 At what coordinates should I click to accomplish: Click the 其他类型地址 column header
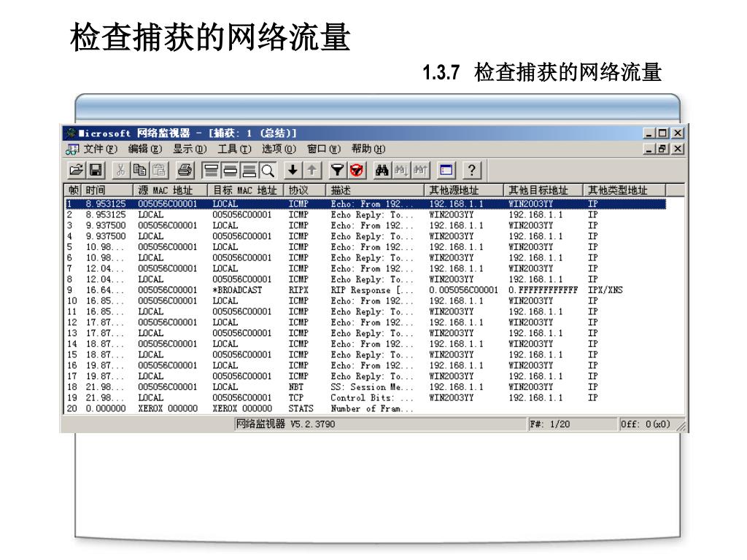click(624, 190)
